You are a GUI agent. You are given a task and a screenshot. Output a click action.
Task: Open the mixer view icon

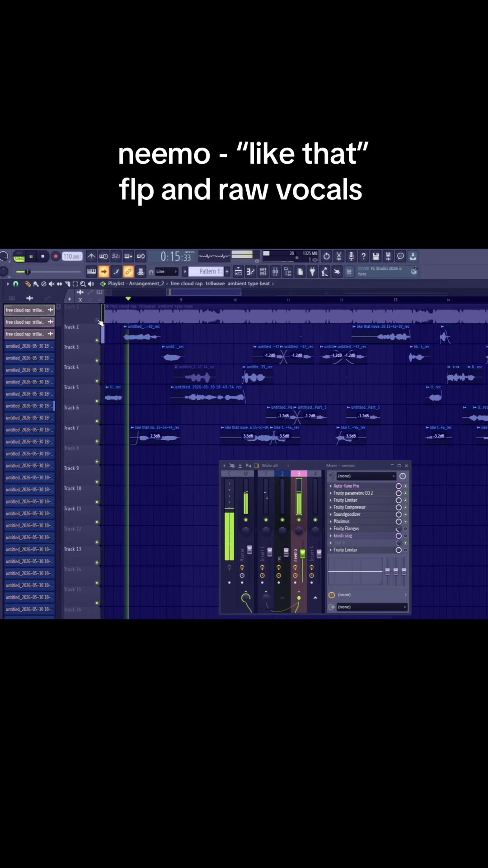[x=275, y=272]
